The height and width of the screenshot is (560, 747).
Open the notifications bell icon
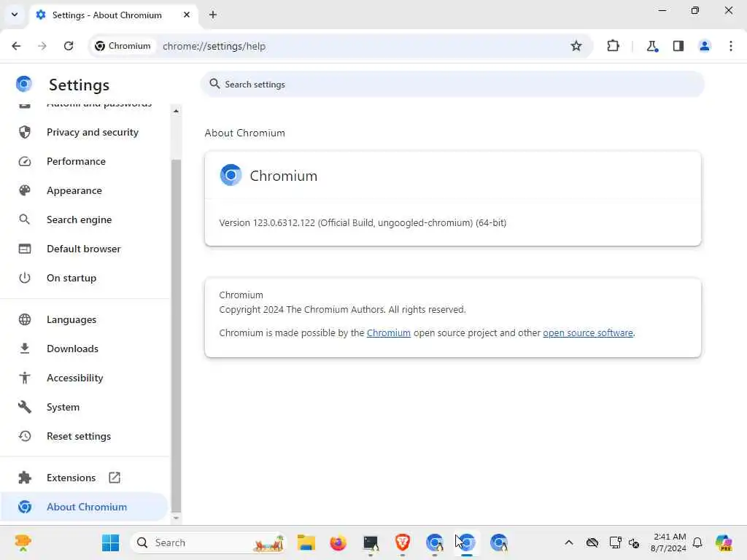point(697,542)
